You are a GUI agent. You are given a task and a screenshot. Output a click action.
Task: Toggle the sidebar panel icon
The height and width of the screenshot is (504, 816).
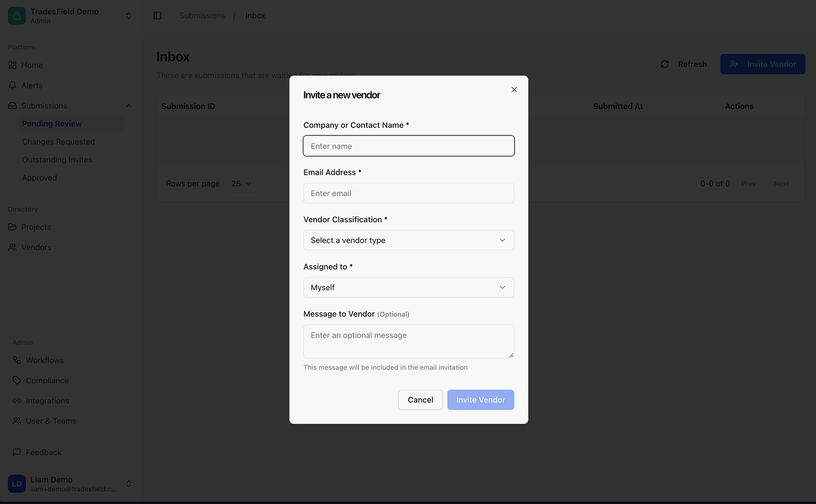click(x=157, y=16)
